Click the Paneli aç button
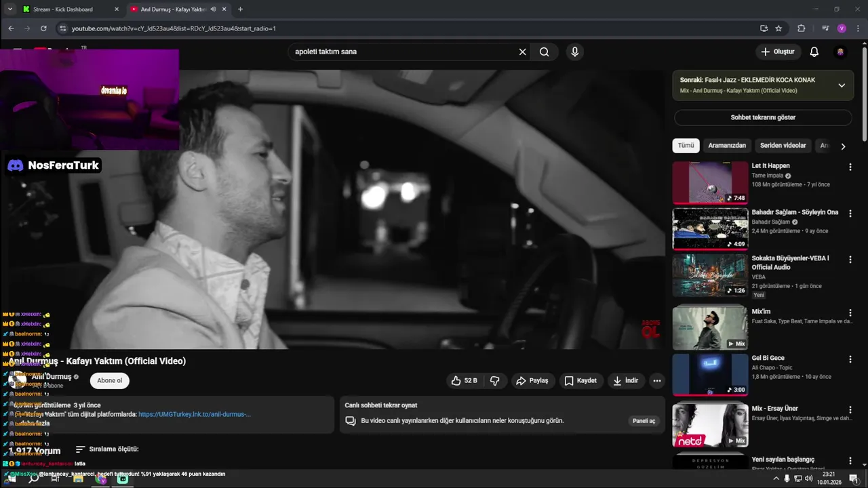 644,421
